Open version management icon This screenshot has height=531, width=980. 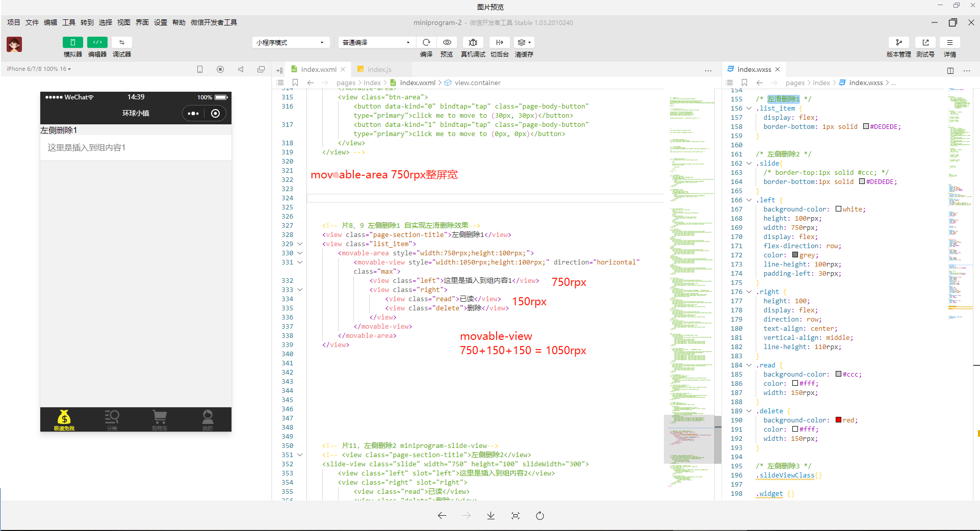[899, 42]
